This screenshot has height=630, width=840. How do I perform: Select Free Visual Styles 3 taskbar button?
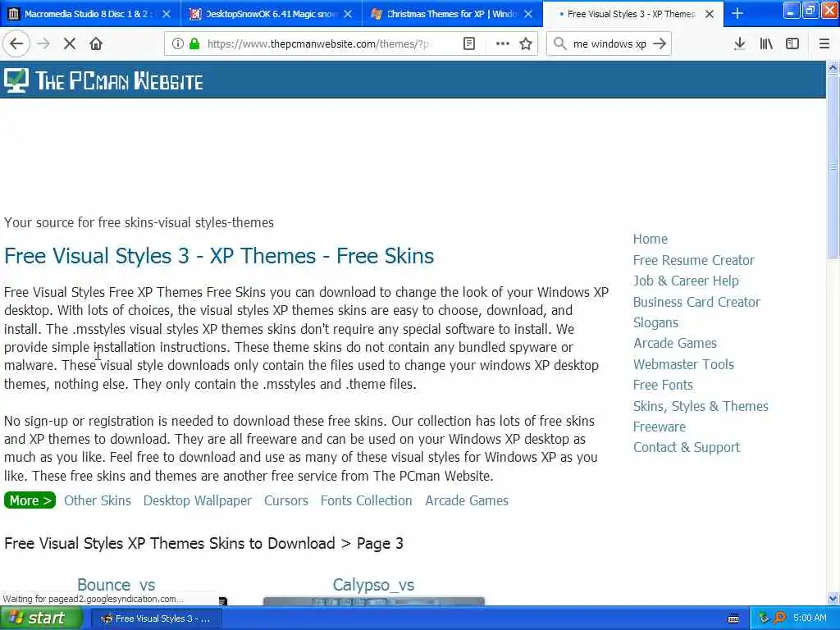pyautogui.click(x=155, y=619)
